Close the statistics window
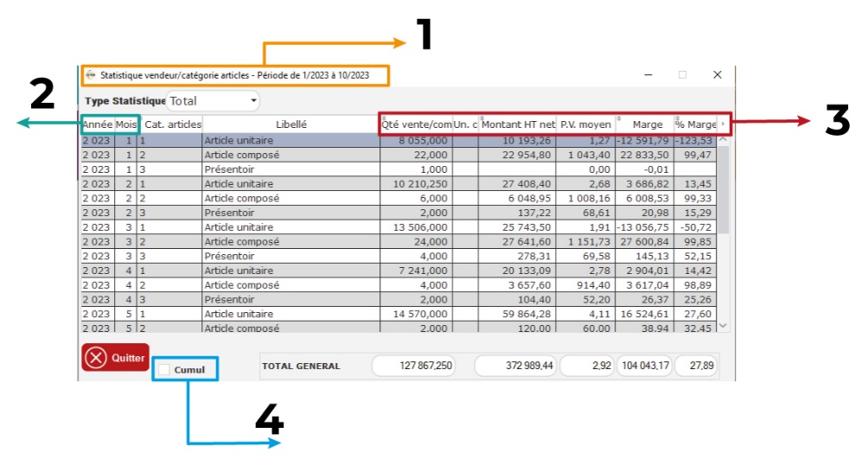The image size is (868, 459). tap(718, 74)
